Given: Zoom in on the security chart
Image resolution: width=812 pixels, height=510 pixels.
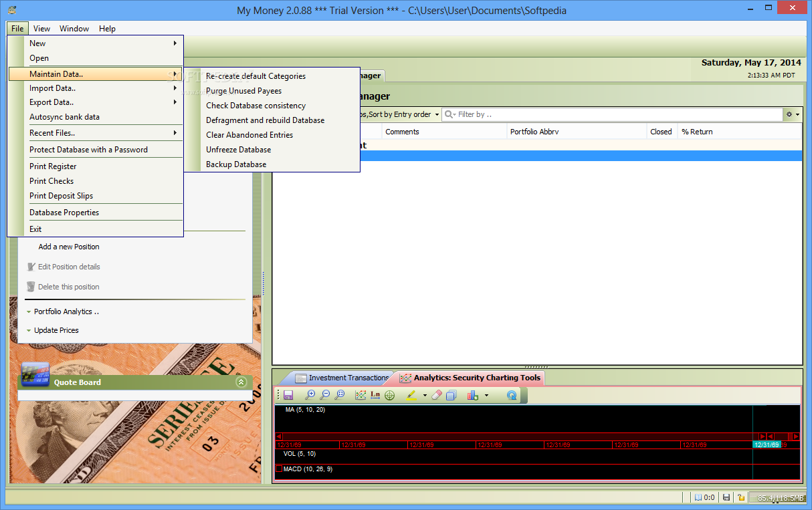Looking at the screenshot, I should (310, 395).
